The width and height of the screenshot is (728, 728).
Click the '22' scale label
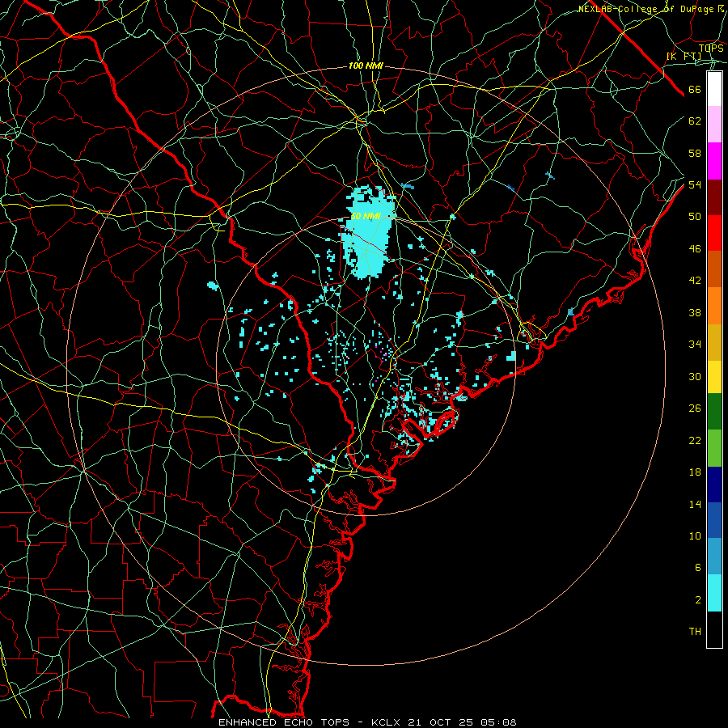(695, 440)
